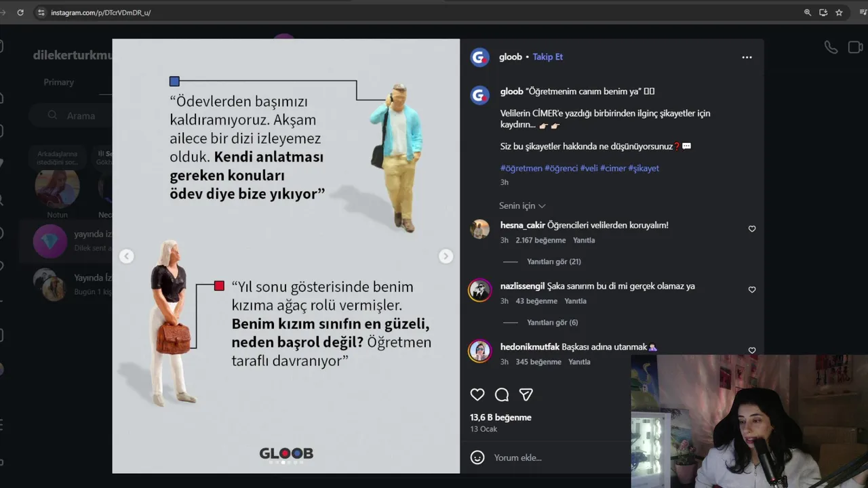The height and width of the screenshot is (488, 868).
Task: Like hedonikmutfak's comment
Action: pyautogui.click(x=752, y=350)
